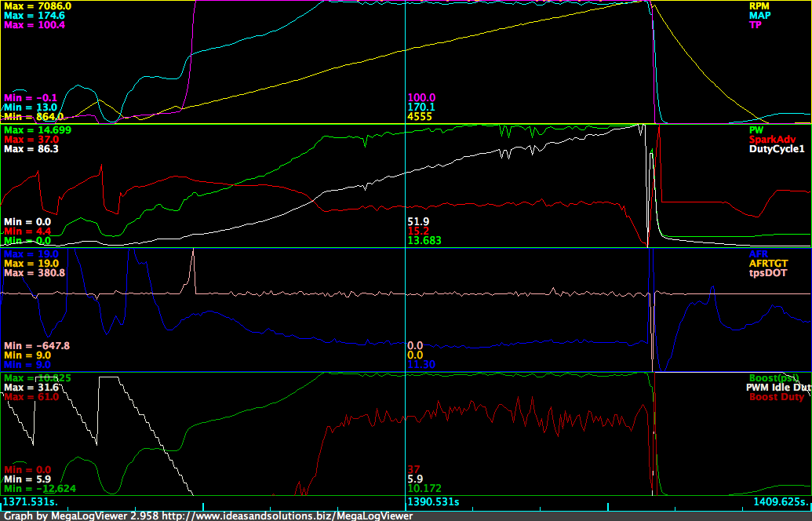Screen dimensions: 812x521
Task: Click the start time 1371.531s label
Action: (31, 501)
